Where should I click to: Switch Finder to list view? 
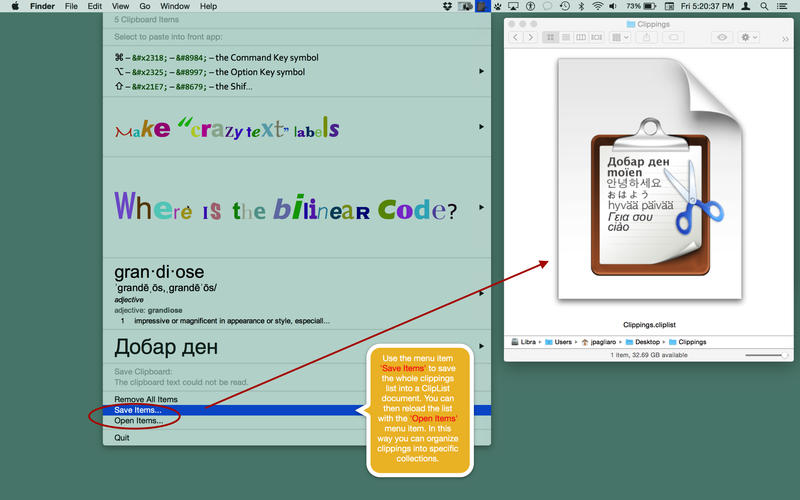point(566,37)
